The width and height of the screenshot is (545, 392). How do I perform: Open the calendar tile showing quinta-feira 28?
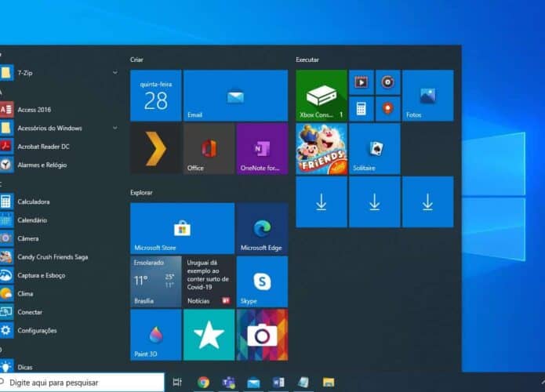point(156,96)
